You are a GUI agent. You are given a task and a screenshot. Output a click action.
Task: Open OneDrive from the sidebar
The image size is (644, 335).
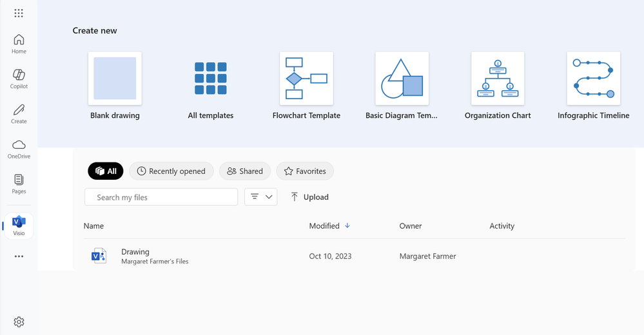click(x=19, y=149)
